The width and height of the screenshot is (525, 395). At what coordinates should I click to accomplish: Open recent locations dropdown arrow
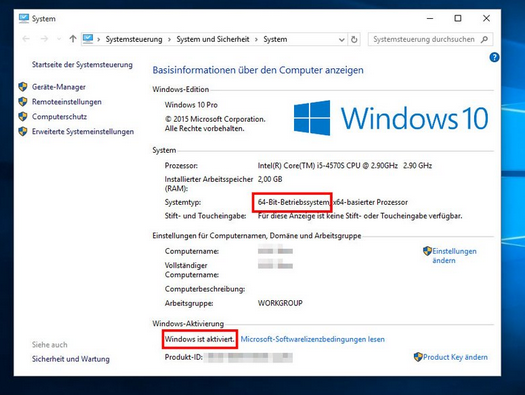click(x=59, y=39)
